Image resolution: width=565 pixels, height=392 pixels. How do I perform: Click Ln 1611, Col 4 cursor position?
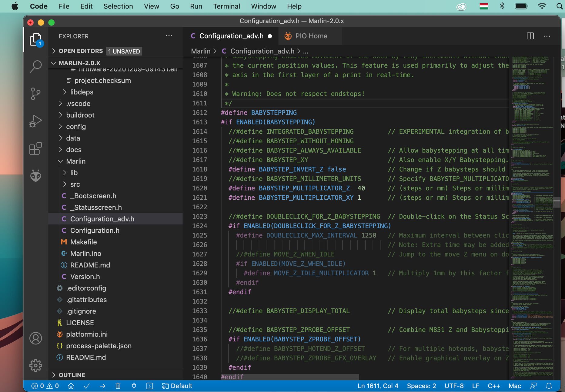point(378,386)
